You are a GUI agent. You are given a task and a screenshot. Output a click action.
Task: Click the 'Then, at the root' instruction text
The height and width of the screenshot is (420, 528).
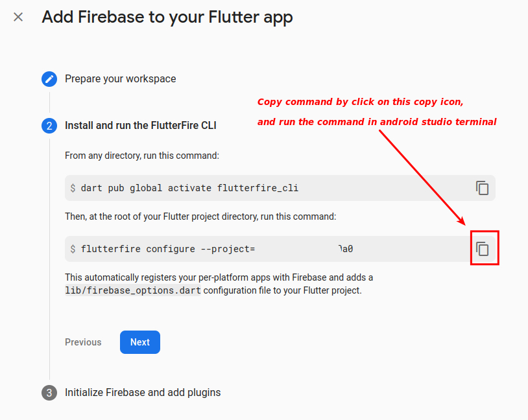pos(200,216)
